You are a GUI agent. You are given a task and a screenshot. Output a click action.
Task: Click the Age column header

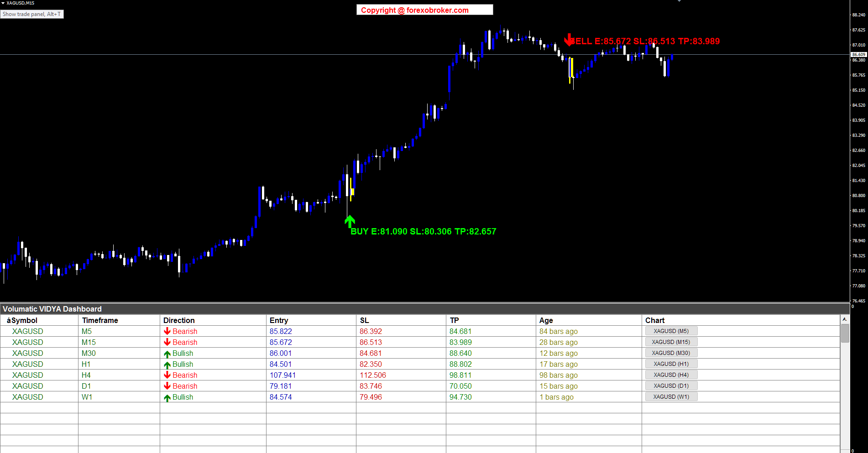[546, 320]
